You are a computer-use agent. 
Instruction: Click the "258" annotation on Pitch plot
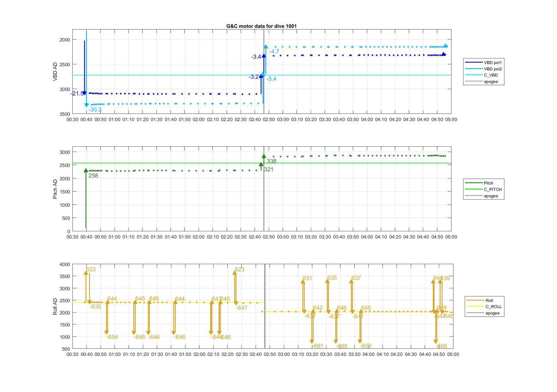click(93, 176)
